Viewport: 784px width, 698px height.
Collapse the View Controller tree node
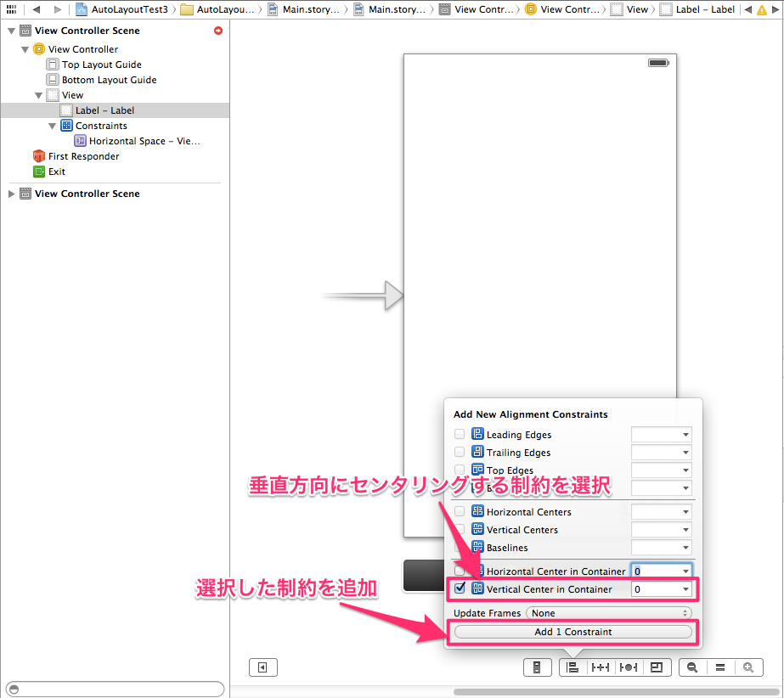(25, 49)
